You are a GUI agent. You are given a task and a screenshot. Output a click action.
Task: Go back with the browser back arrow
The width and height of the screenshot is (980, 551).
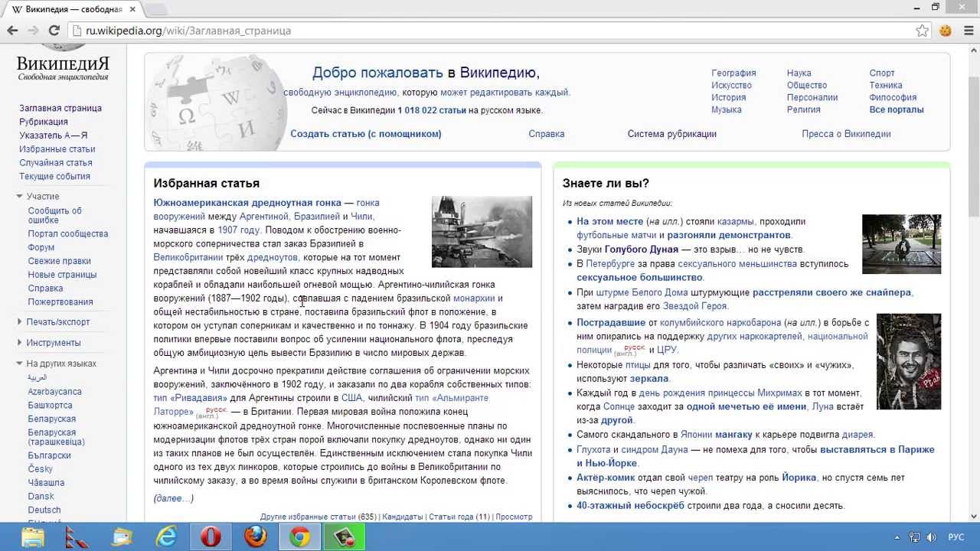12,31
